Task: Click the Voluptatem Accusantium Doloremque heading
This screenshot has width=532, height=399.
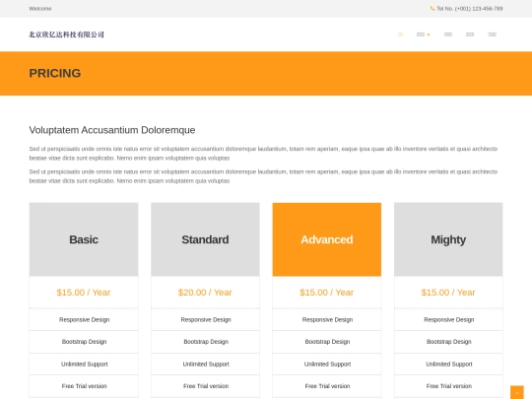Action: click(112, 130)
